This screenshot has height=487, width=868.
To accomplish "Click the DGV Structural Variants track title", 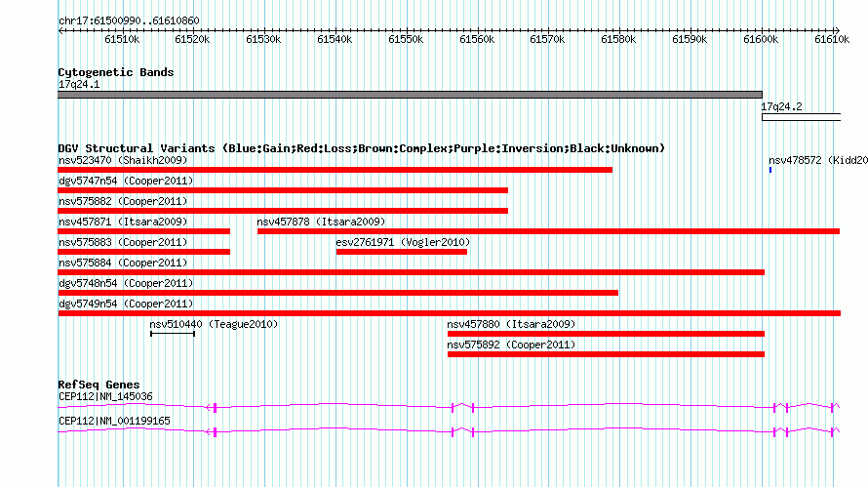I will click(362, 148).
